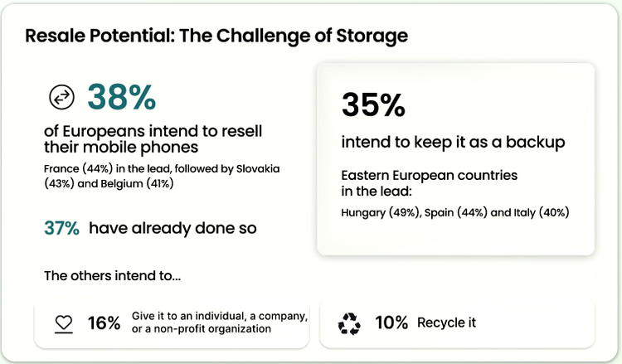Image resolution: width=622 pixels, height=364 pixels.
Task: Select the teal 37% figure
Action: 61,229
